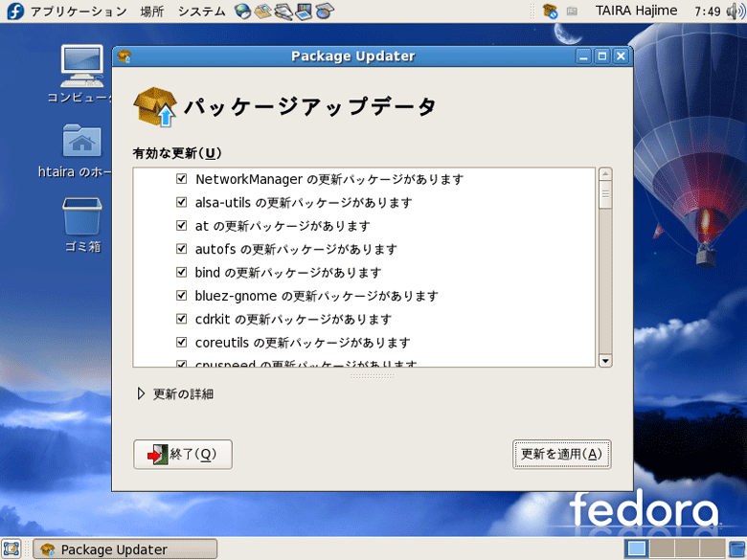The width and height of the screenshot is (747, 560).
Task: Uncheck the NetworkManager update checkbox
Action: tap(182, 179)
